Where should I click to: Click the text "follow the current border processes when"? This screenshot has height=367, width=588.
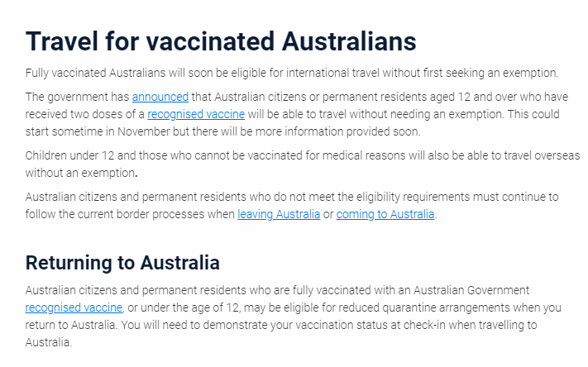pyautogui.click(x=130, y=214)
